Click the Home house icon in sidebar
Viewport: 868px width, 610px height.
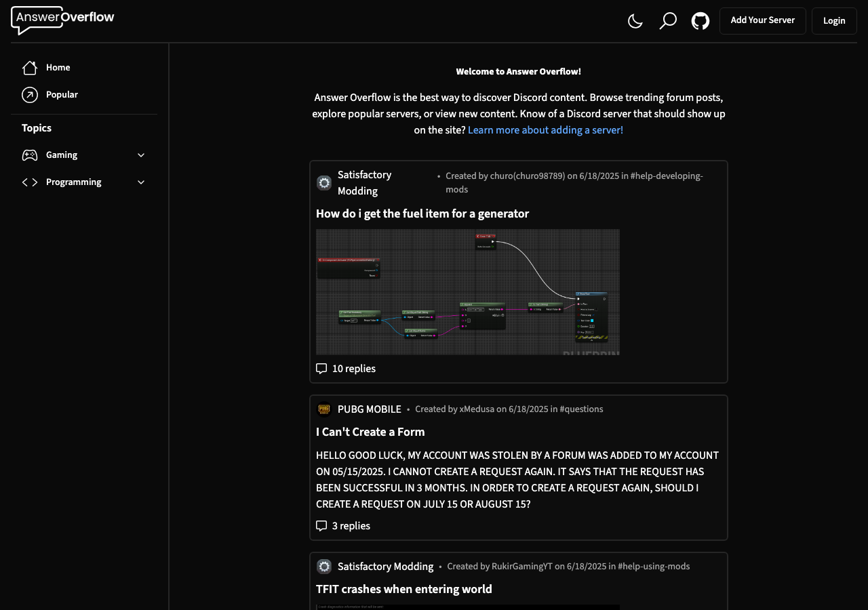pyautogui.click(x=30, y=68)
